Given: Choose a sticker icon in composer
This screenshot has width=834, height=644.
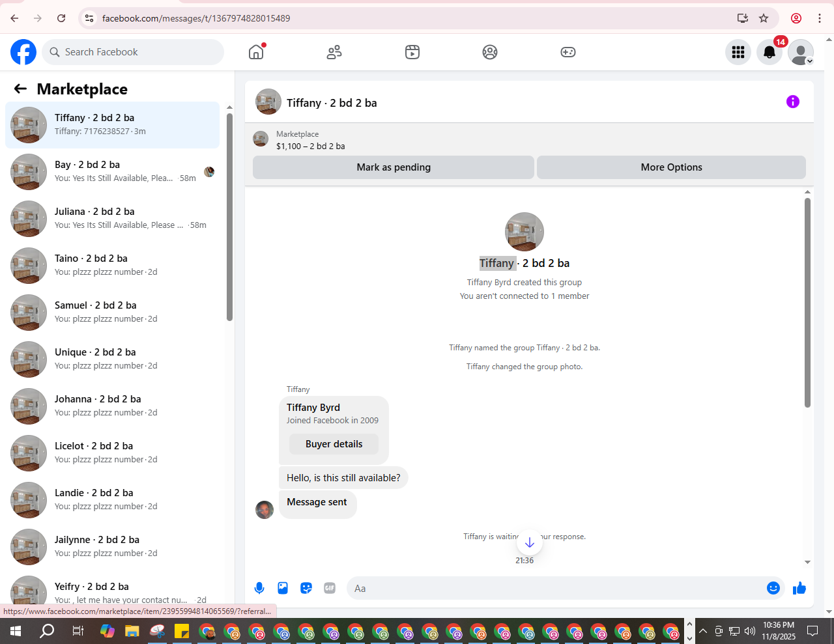Looking at the screenshot, I should pos(306,588).
